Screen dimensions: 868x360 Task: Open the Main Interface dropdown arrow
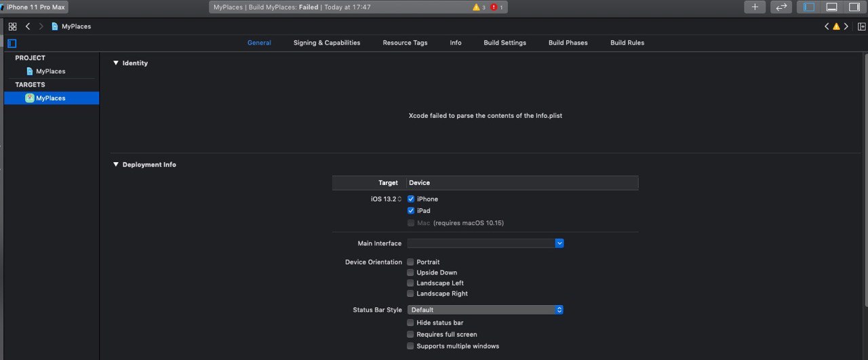pos(559,243)
